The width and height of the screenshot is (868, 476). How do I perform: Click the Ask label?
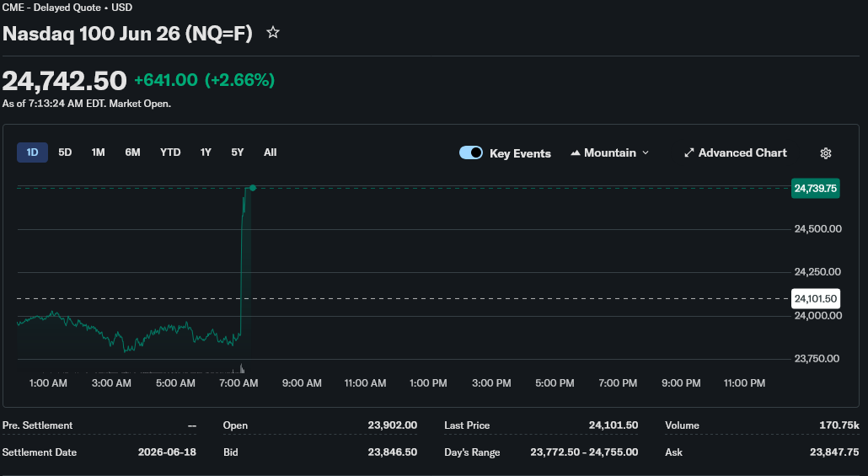(673, 452)
